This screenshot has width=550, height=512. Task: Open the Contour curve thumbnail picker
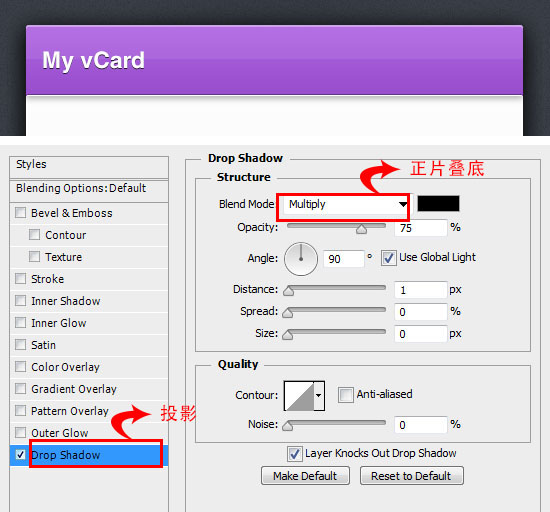click(x=299, y=396)
